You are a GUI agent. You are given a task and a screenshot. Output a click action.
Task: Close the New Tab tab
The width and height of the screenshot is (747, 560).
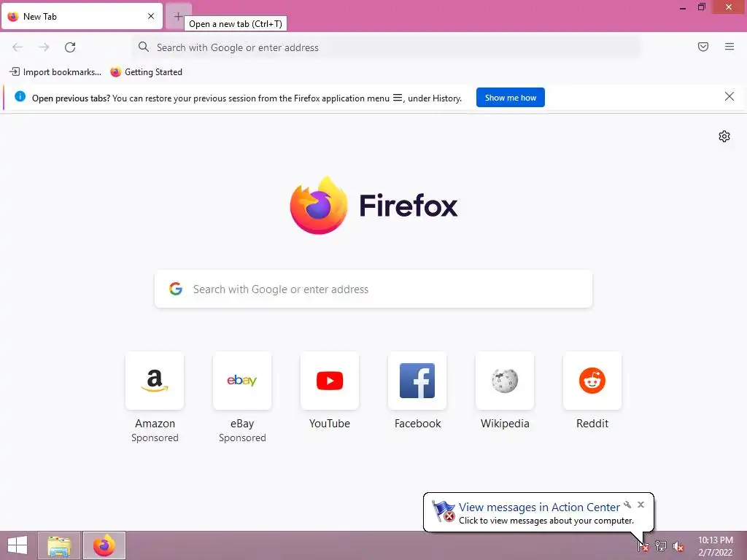coord(151,16)
